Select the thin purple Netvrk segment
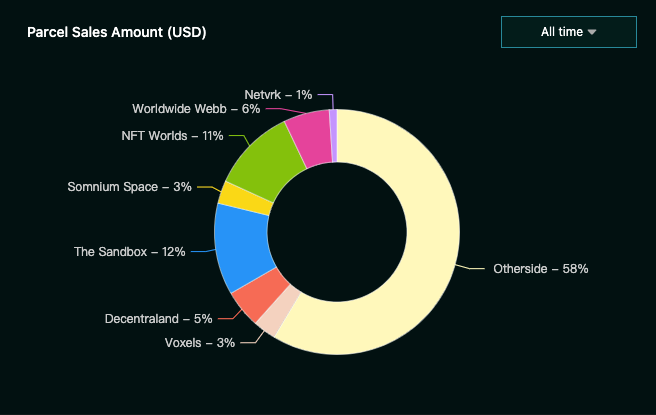This screenshot has width=656, height=415. point(333,136)
